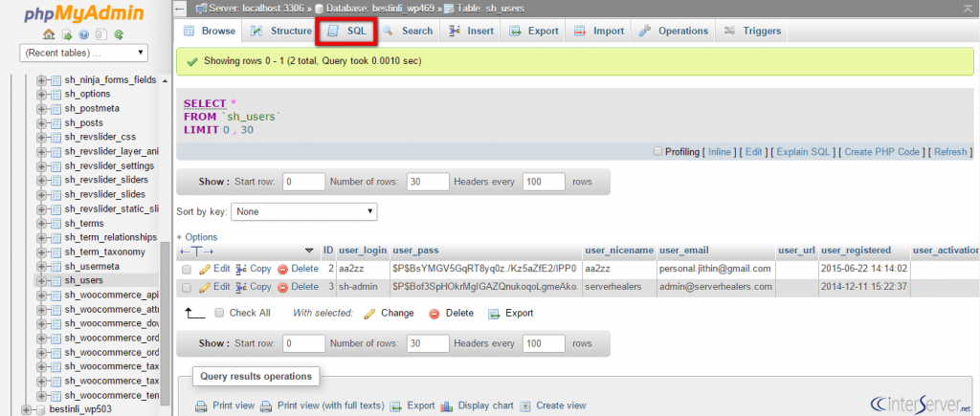Expand the + Options link above the table
Viewport: 980px width, 416px height.
(197, 237)
